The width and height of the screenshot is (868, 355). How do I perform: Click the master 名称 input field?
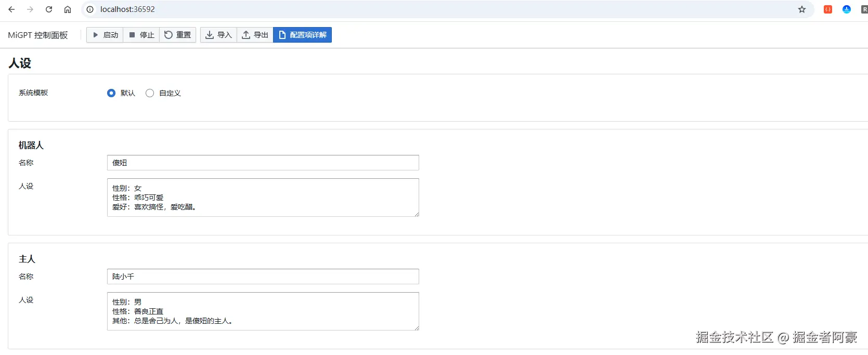pyautogui.click(x=263, y=277)
